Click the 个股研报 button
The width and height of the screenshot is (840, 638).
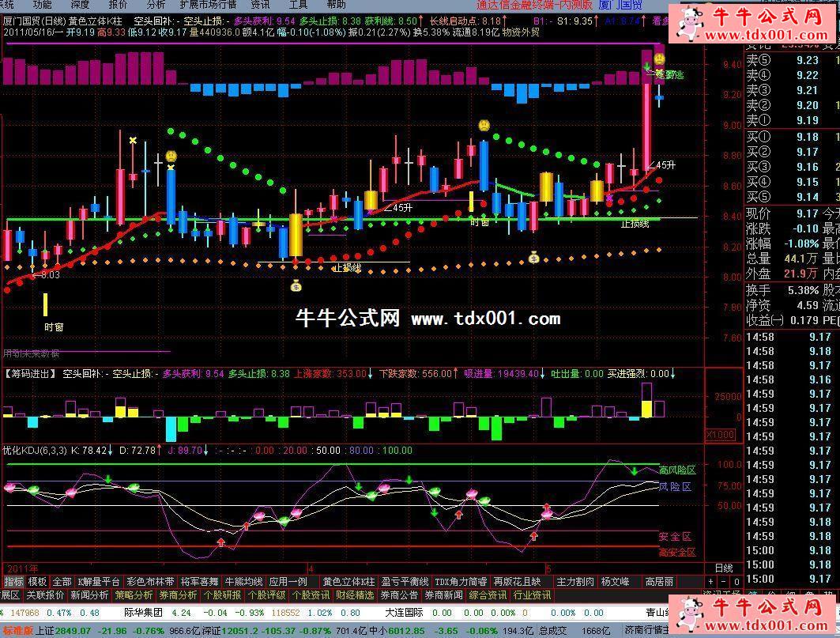(222, 595)
